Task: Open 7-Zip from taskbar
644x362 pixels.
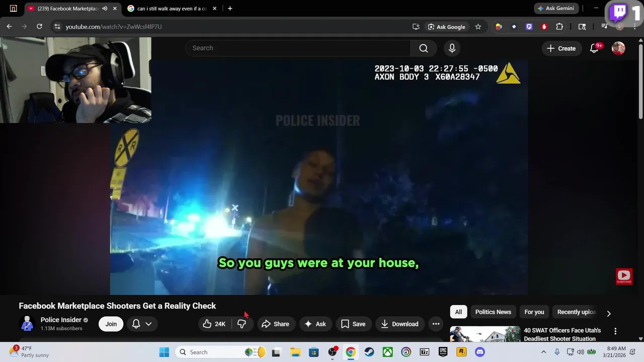Action: point(425,352)
